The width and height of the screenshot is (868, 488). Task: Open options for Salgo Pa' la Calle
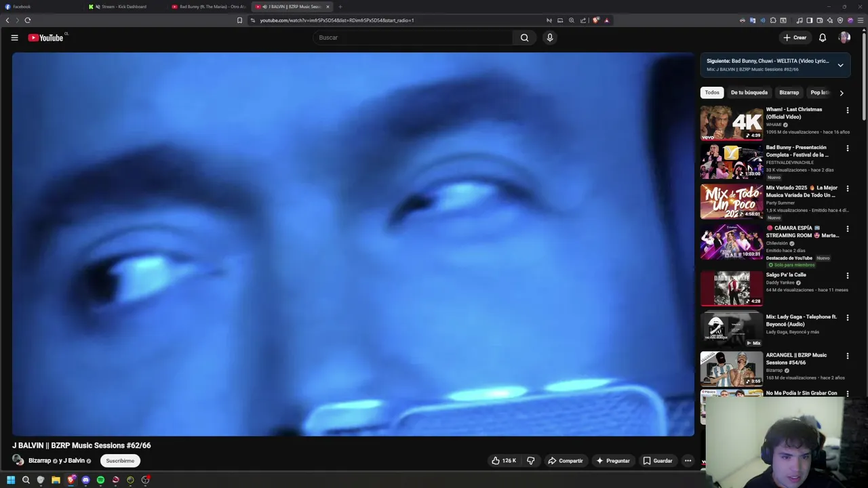[847, 275]
